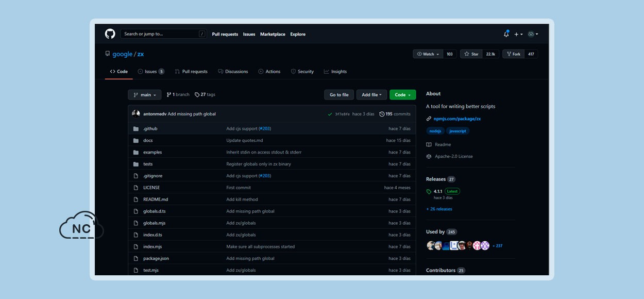Image resolution: width=644 pixels, height=299 pixels.
Task: Open Marketplace in top navigation
Action: click(x=273, y=35)
